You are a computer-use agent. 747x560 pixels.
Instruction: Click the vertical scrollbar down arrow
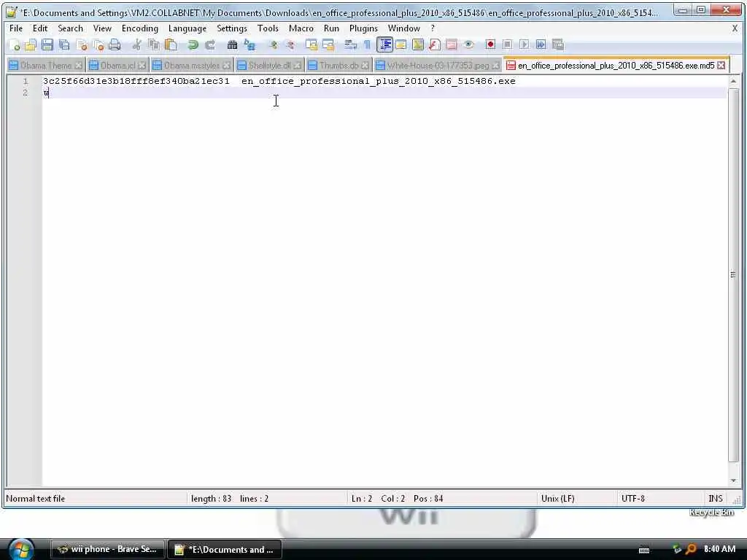pos(733,481)
